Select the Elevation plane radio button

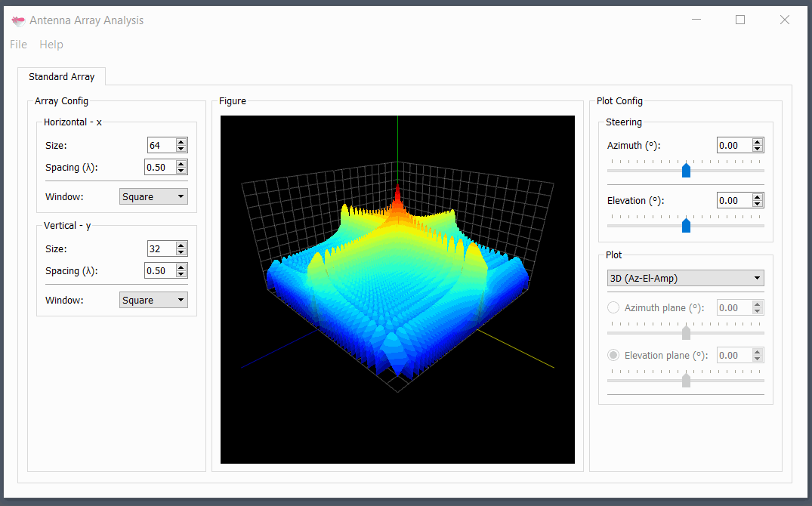(613, 355)
